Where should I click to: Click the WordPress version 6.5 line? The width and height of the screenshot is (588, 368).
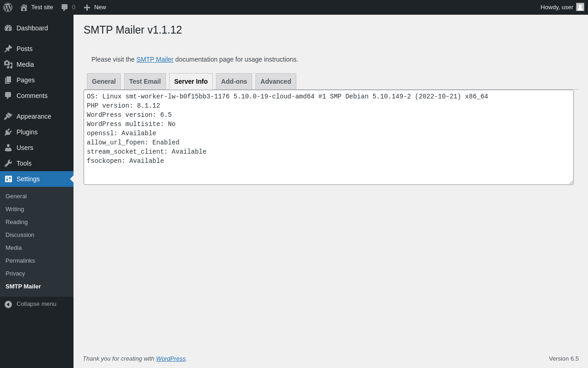pos(129,115)
